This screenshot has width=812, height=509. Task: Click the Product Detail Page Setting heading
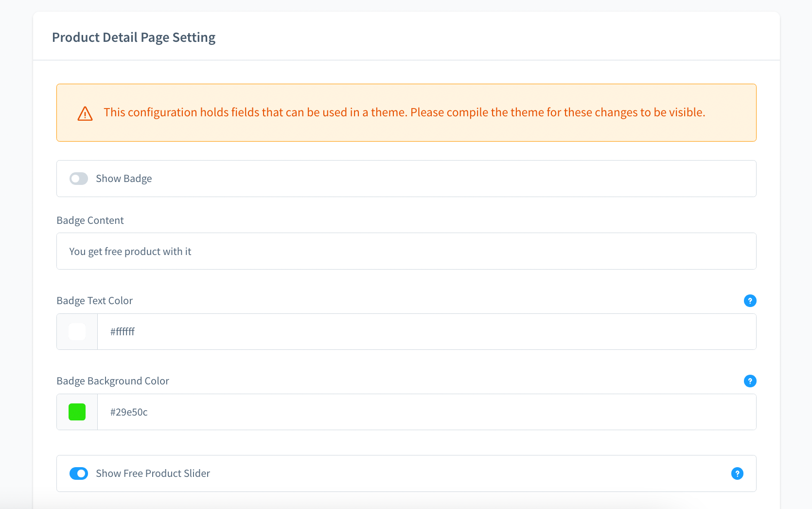click(134, 37)
